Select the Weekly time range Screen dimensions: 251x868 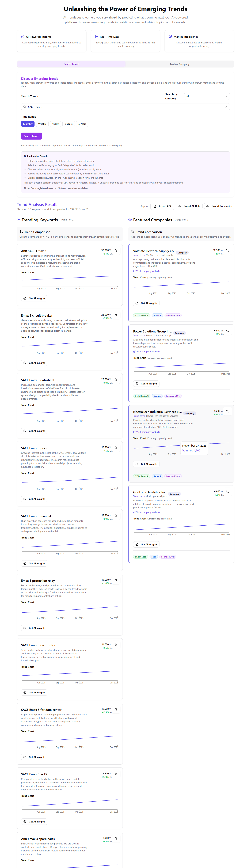42,124
